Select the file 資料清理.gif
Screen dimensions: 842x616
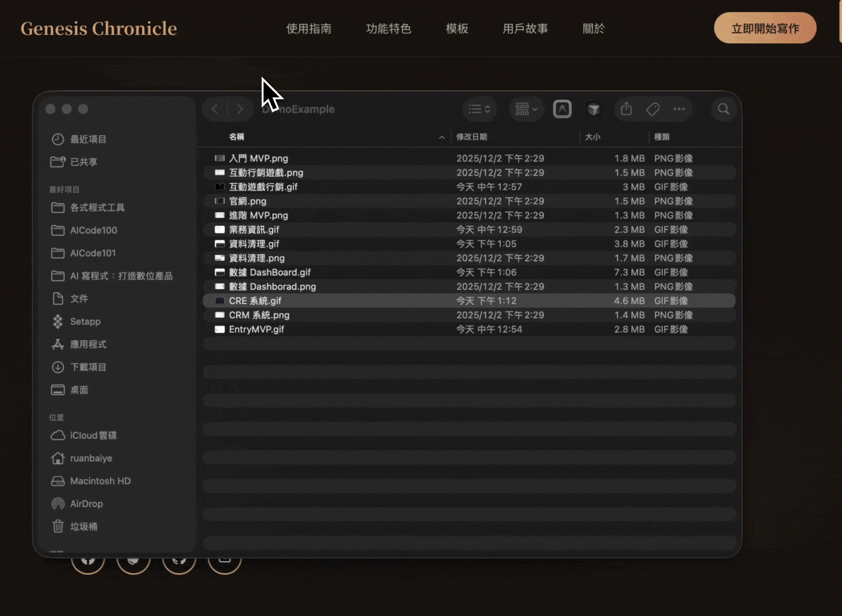[x=254, y=244]
